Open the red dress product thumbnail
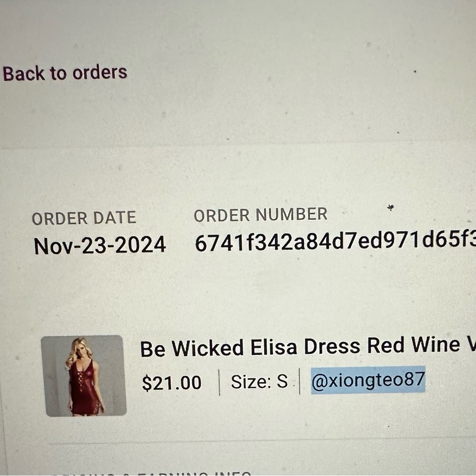476x476 pixels. pos(84,376)
